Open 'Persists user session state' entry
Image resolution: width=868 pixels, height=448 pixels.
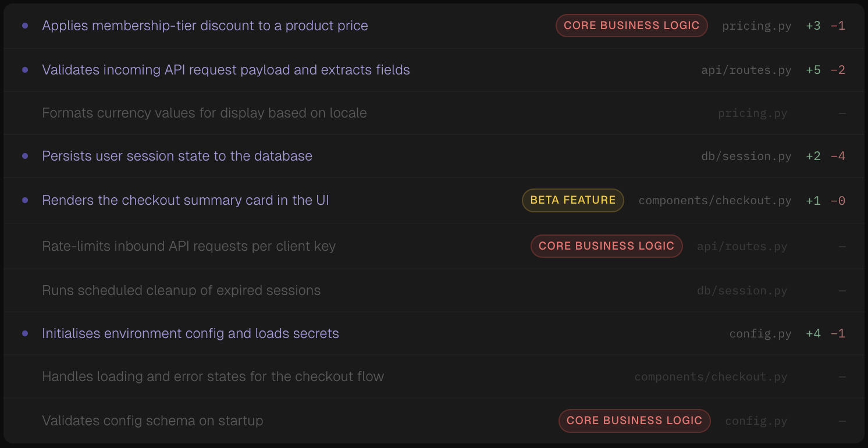[x=177, y=156]
